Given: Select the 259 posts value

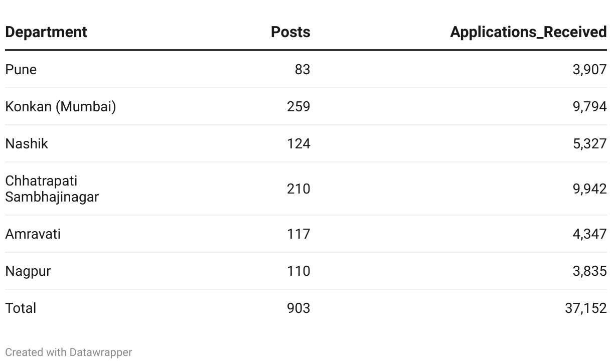Looking at the screenshot, I should click(x=298, y=106).
